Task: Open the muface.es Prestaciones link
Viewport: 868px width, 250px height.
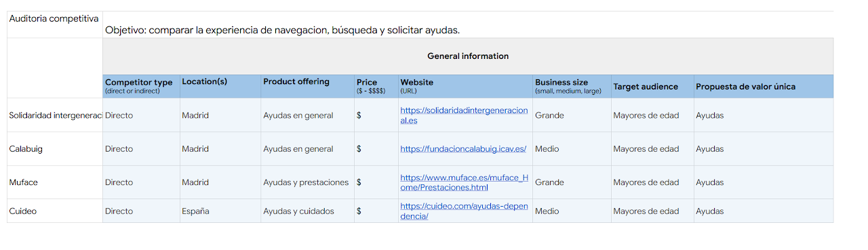Action: point(464,182)
